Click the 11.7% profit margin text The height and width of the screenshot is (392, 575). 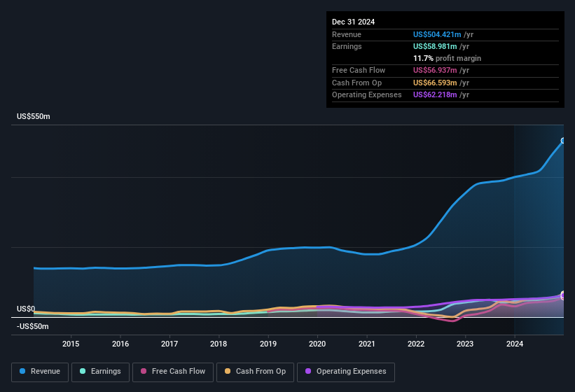[x=447, y=58]
